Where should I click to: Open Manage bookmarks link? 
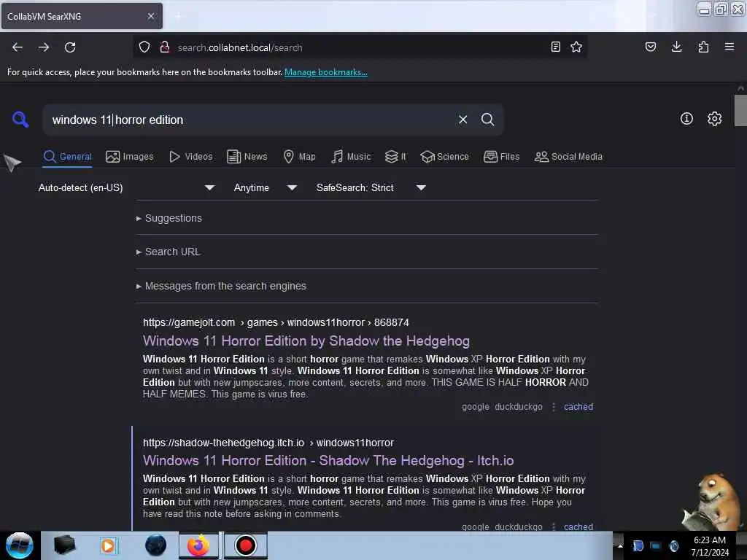[326, 72]
